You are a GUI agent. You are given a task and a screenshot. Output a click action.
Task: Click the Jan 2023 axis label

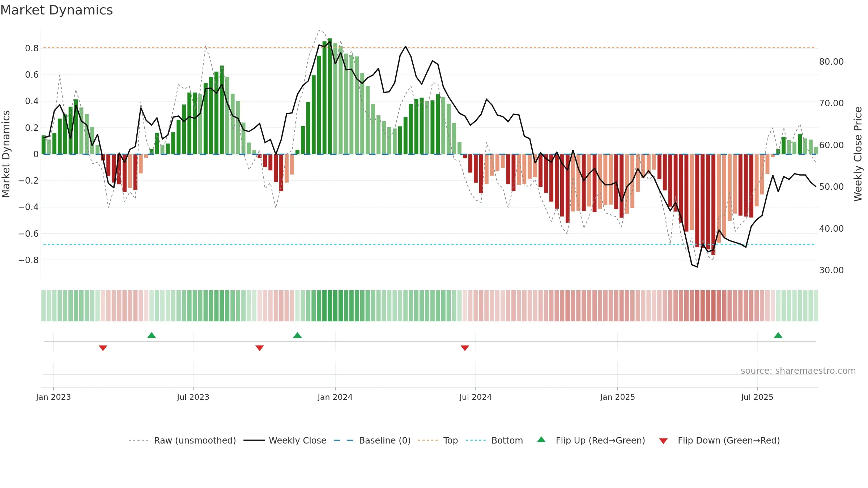click(54, 397)
